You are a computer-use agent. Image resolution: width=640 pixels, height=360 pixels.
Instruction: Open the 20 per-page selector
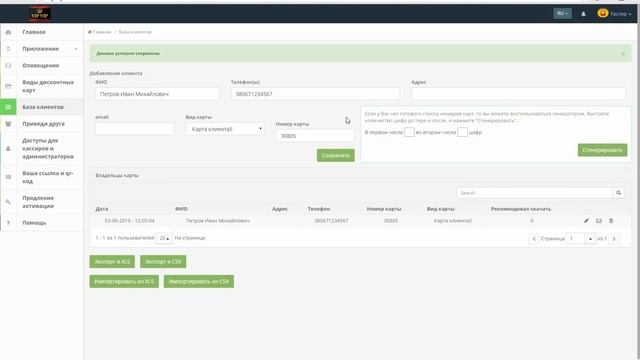click(164, 238)
